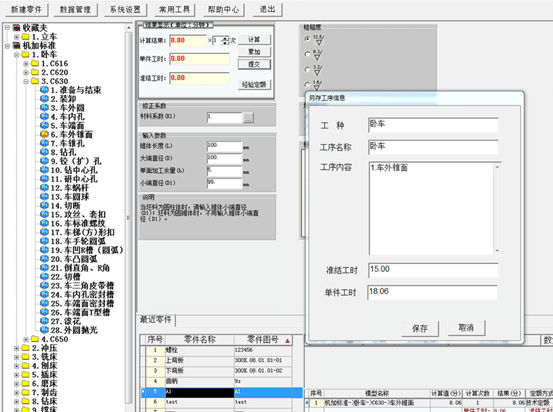Choose the 6.3 roughness radio option

click(x=307, y=54)
